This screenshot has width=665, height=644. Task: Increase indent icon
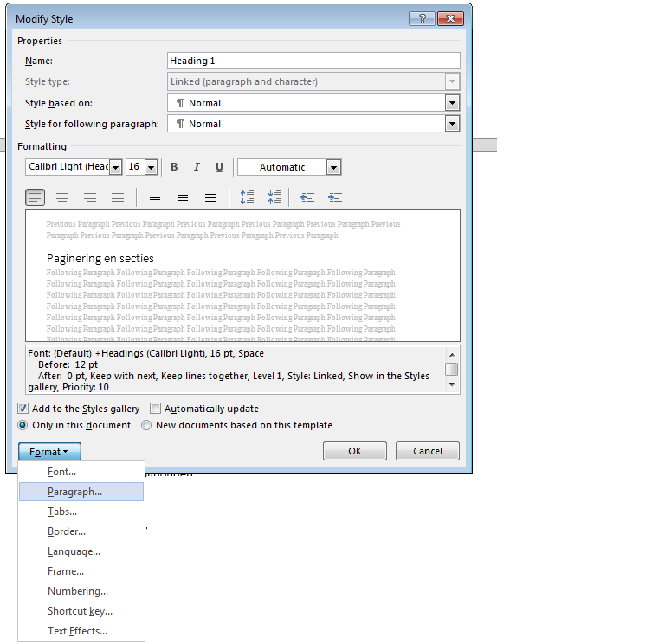pyautogui.click(x=335, y=197)
